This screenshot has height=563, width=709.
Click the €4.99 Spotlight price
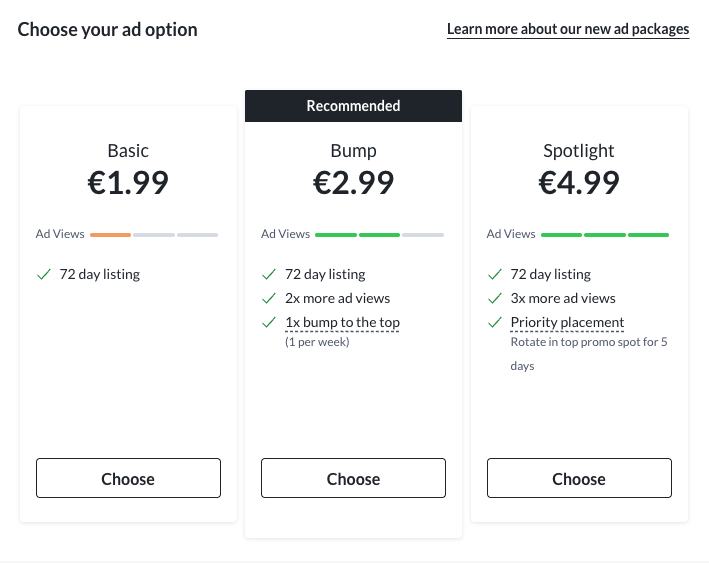[579, 182]
